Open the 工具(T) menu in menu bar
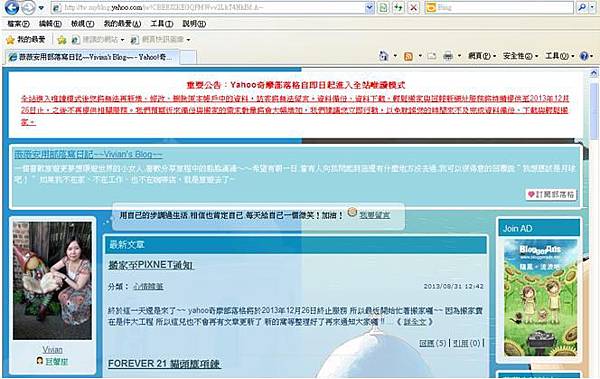Screen dimensions: 600x379 (x=161, y=24)
